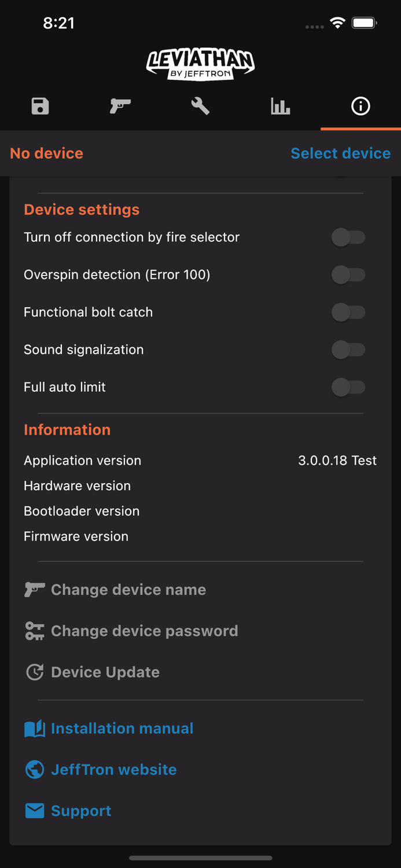The height and width of the screenshot is (868, 401).
Task: Toggle Turn off connection by fire selector
Action: 348,237
